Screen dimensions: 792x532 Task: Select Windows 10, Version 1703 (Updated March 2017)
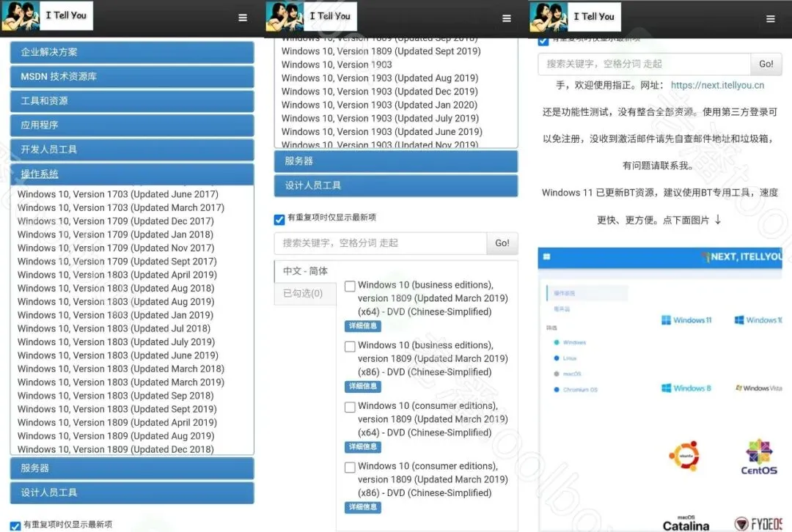tap(121, 207)
